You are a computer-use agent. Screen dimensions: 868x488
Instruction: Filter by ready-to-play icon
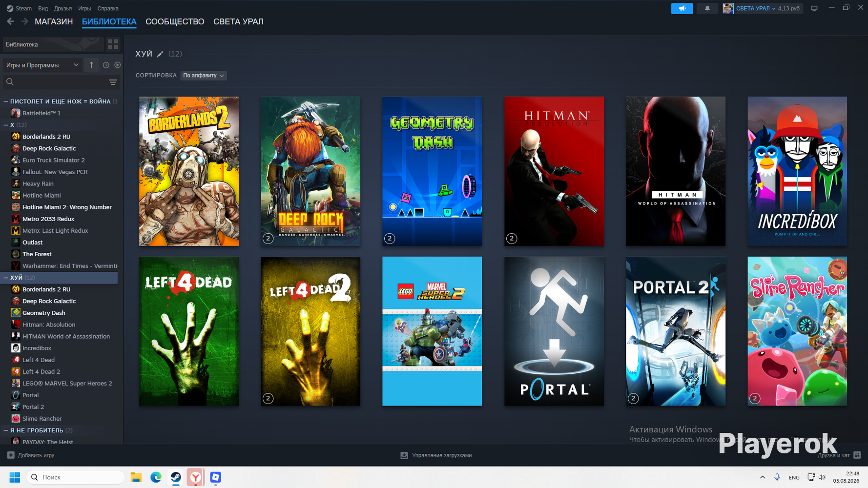tap(118, 65)
